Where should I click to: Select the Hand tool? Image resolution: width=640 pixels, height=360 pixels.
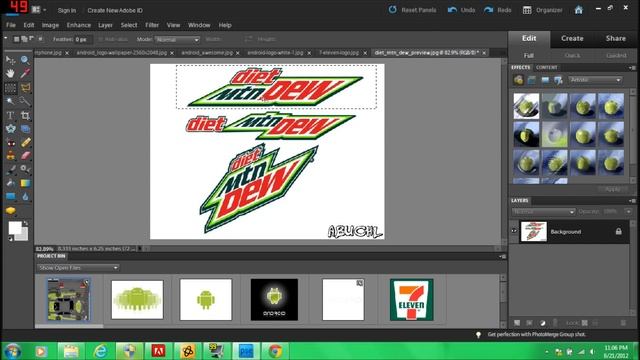point(10,74)
